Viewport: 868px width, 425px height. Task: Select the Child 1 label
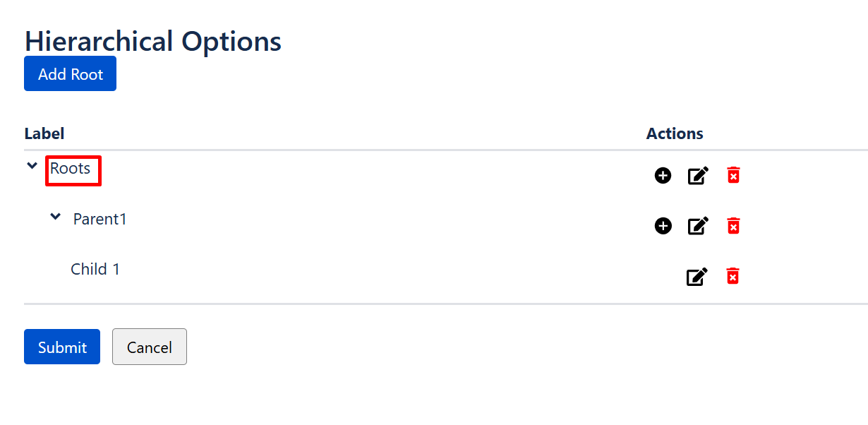pyautogui.click(x=95, y=269)
